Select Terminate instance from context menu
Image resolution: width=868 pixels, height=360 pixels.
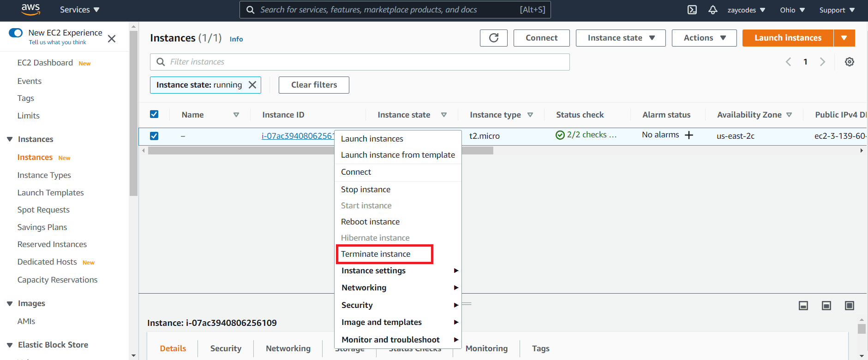(x=376, y=254)
